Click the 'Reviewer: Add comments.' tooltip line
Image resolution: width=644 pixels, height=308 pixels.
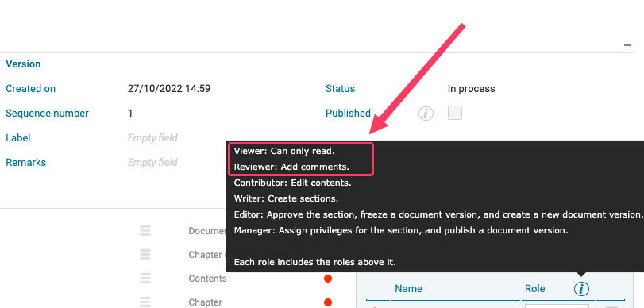(291, 167)
